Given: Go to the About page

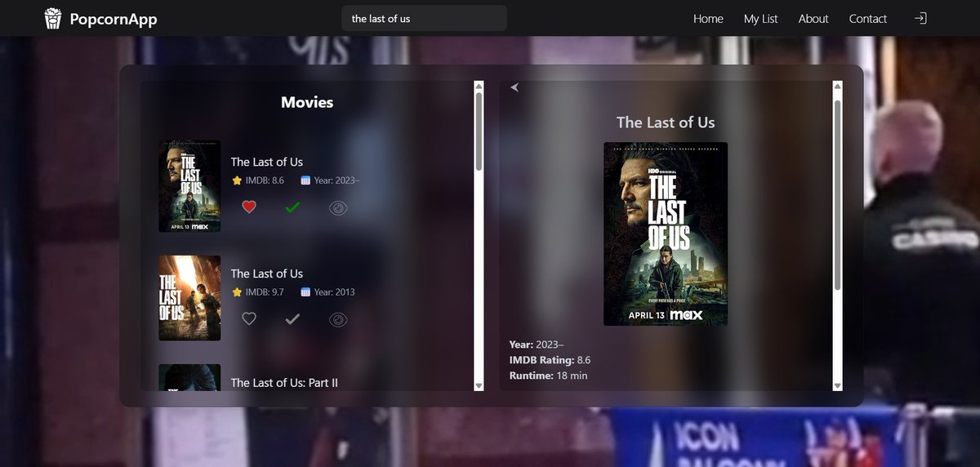Looking at the screenshot, I should (813, 19).
